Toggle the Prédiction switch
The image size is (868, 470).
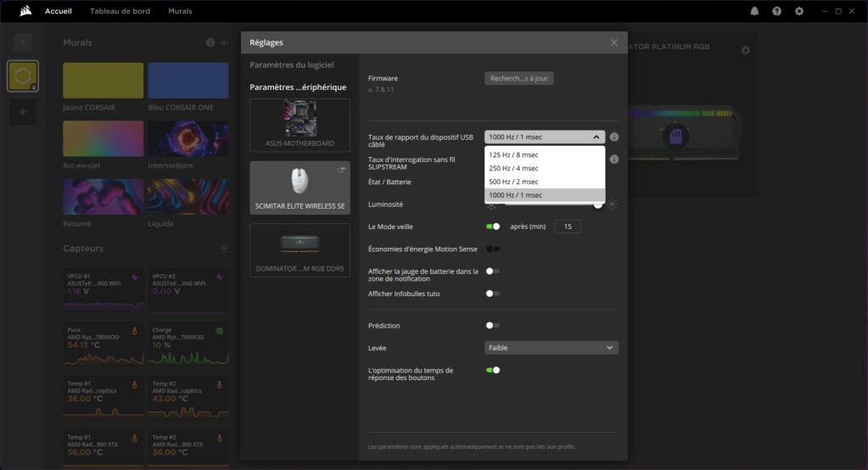[x=493, y=326]
